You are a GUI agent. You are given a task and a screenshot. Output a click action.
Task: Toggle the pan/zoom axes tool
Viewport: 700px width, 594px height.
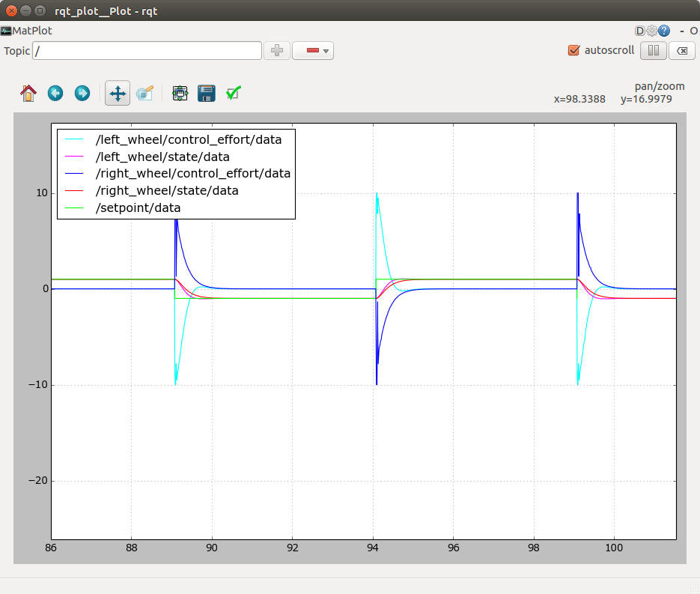click(x=118, y=93)
